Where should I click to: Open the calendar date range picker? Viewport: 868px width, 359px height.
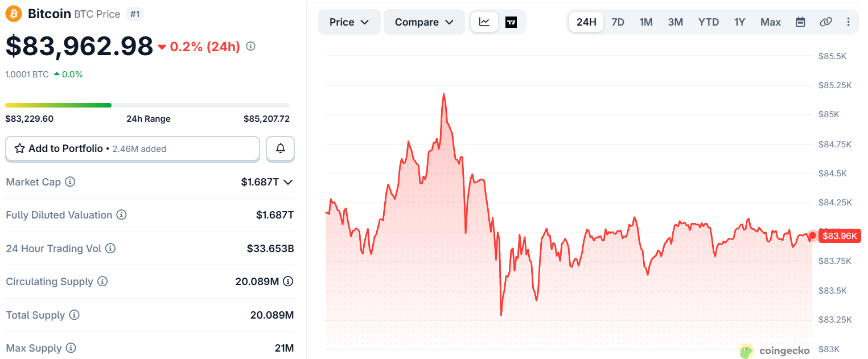pyautogui.click(x=800, y=22)
